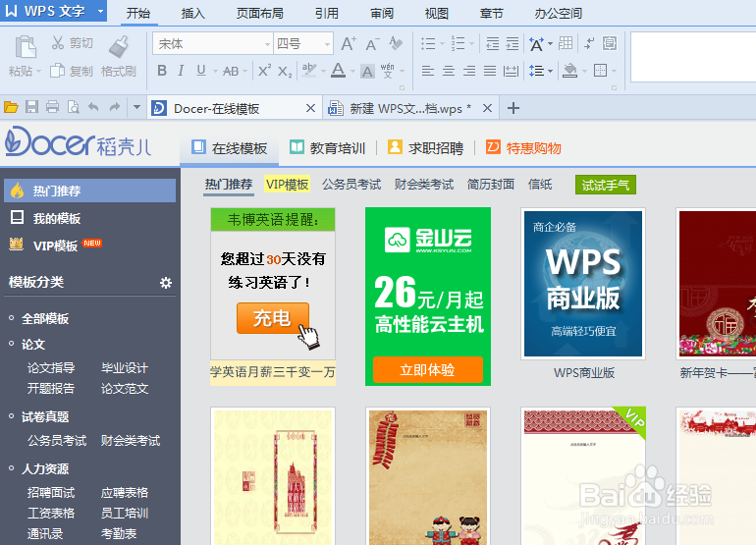Open borders dropdown arrow
Image resolution: width=756 pixels, height=545 pixels.
[x=614, y=72]
